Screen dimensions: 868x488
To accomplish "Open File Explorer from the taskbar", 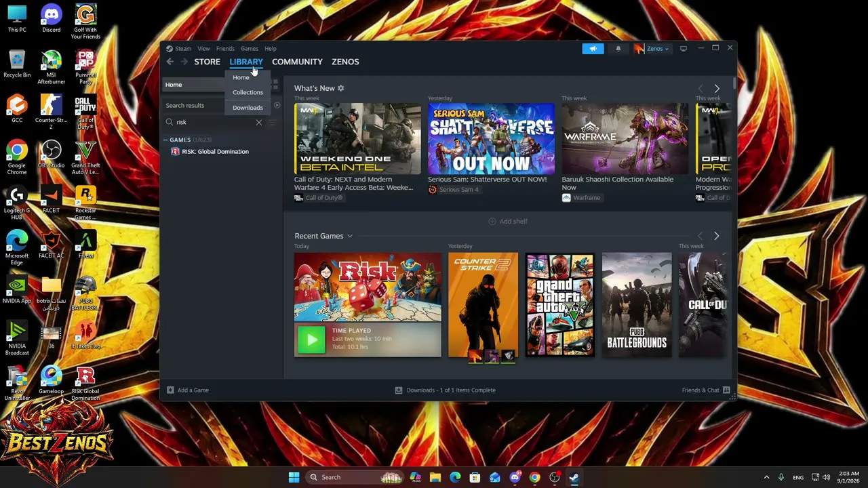I will (x=435, y=477).
